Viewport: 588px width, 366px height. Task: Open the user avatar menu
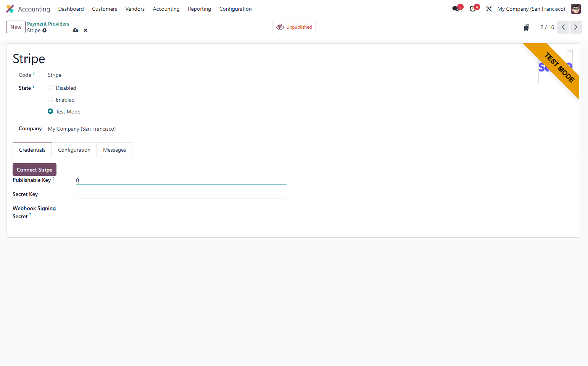pos(576,9)
